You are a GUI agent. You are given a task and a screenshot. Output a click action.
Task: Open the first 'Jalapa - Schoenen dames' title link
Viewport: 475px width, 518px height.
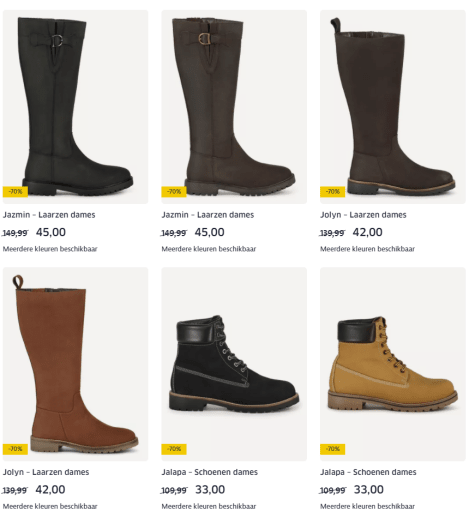click(210, 472)
